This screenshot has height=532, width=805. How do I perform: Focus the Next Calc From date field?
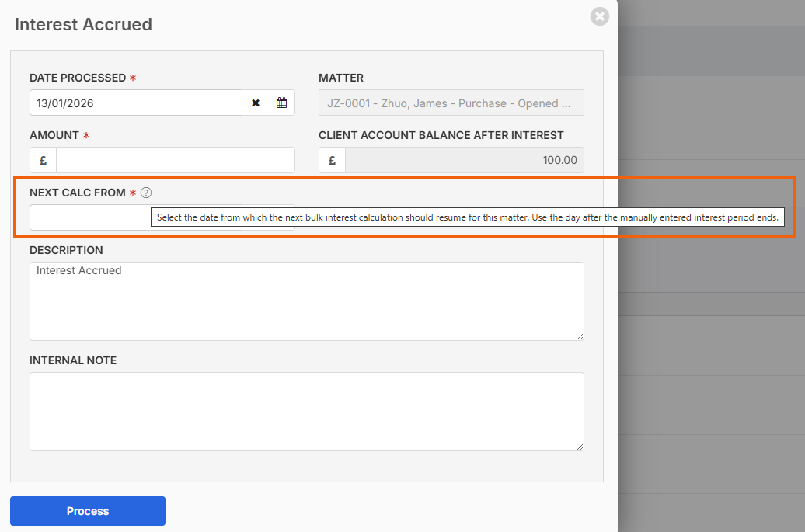(89, 218)
